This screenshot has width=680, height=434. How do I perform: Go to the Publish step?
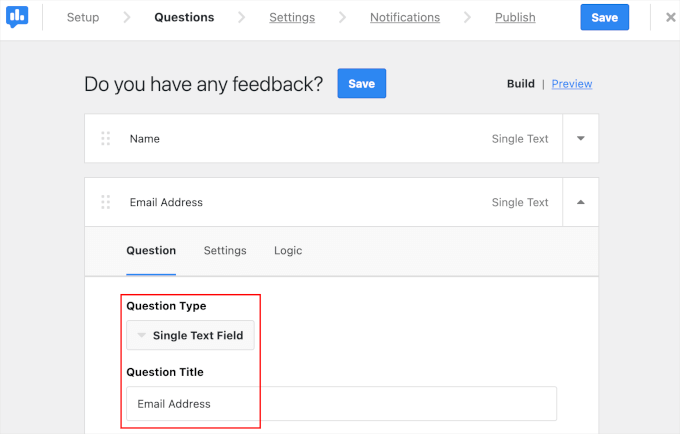tap(515, 17)
